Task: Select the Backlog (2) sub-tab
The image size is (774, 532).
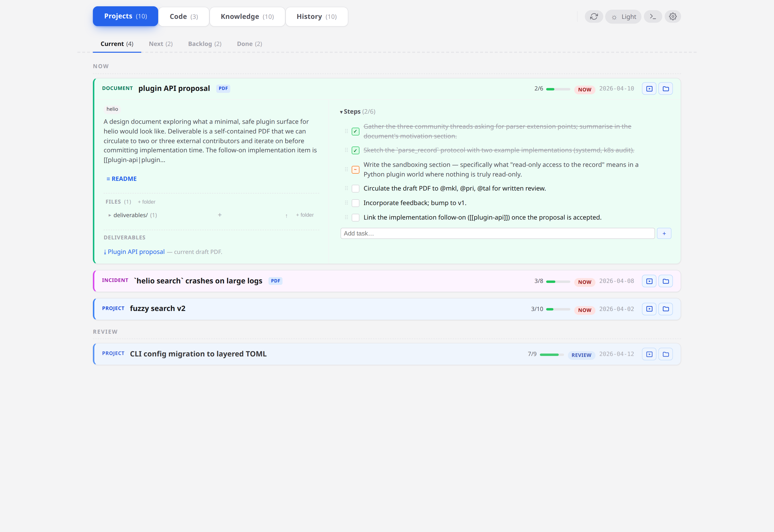Action: click(204, 44)
